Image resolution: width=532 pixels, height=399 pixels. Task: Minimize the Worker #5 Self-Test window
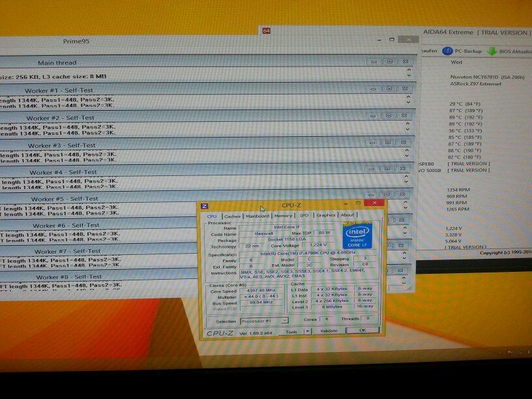pyautogui.click(x=370, y=195)
